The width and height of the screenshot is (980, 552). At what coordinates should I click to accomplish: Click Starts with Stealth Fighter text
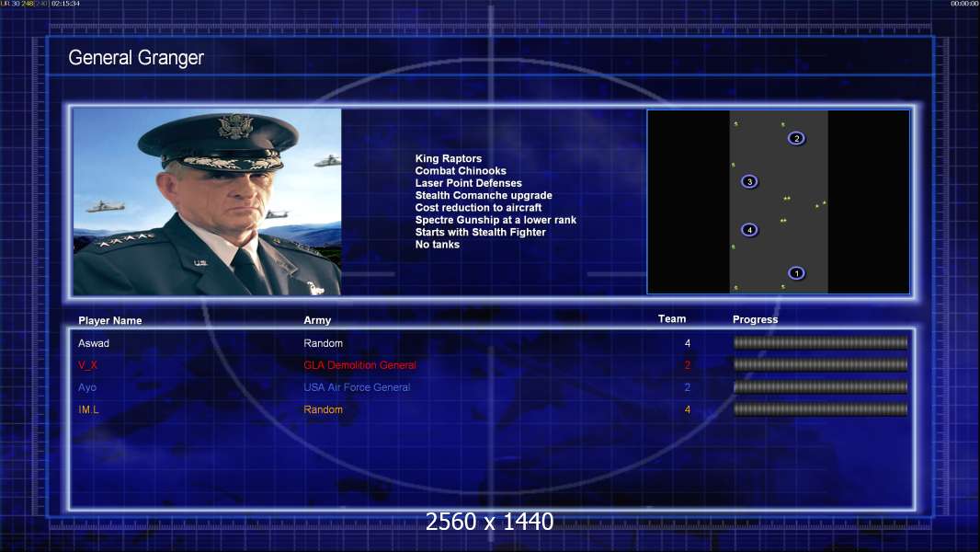coord(481,232)
